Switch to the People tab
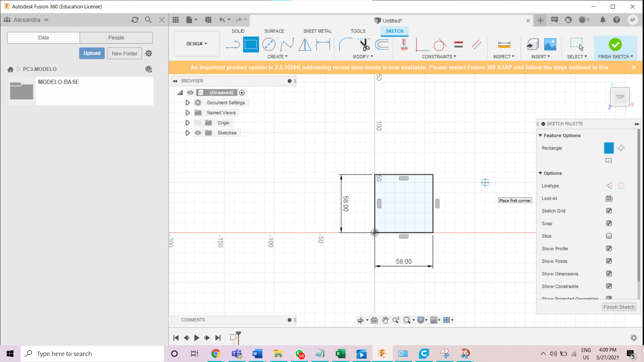644x362 pixels. coord(116,38)
